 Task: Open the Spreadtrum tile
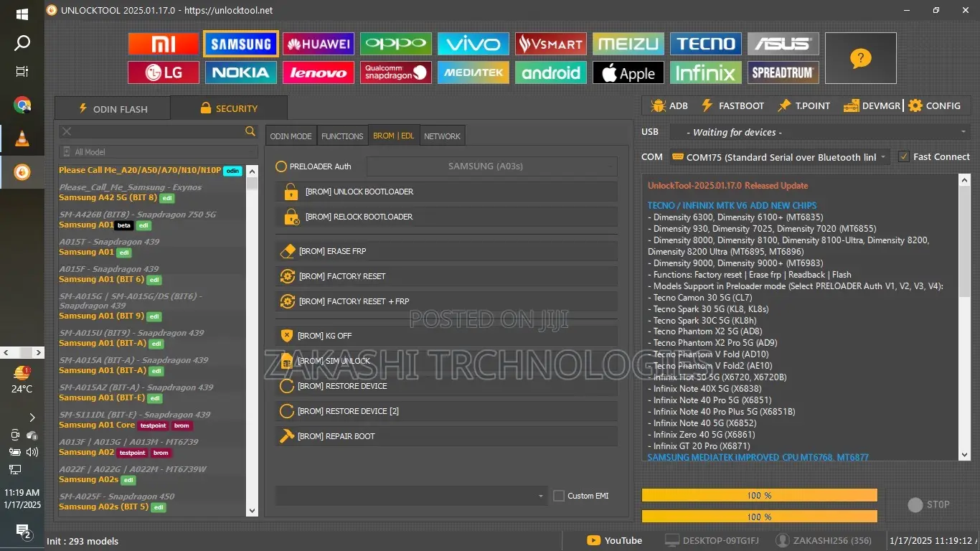[783, 72]
